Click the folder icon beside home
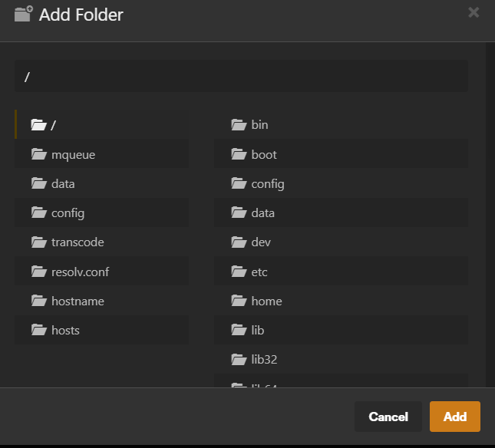The height and width of the screenshot is (448, 495). pos(239,301)
